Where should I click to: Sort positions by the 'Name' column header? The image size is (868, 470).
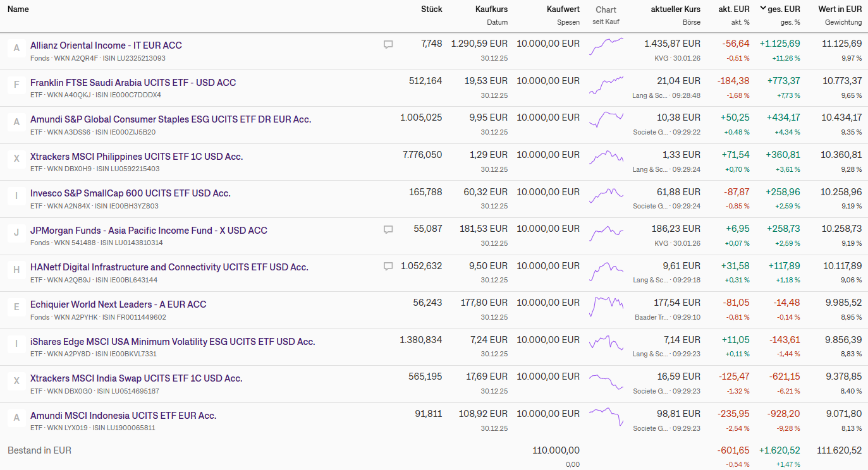[x=18, y=9]
